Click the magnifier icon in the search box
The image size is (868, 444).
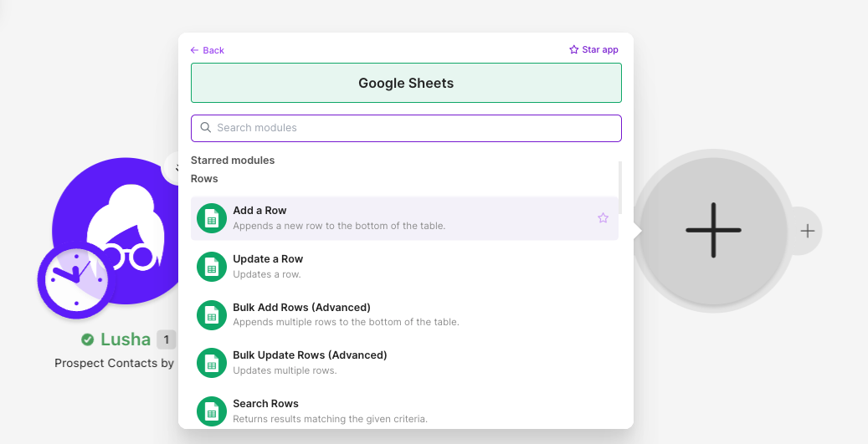(205, 128)
